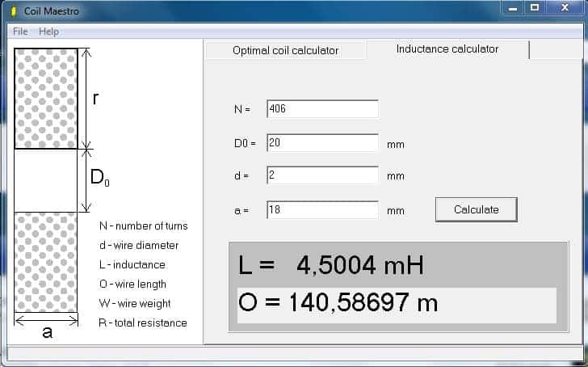Maximize the Coil Maestro window

point(535,8)
